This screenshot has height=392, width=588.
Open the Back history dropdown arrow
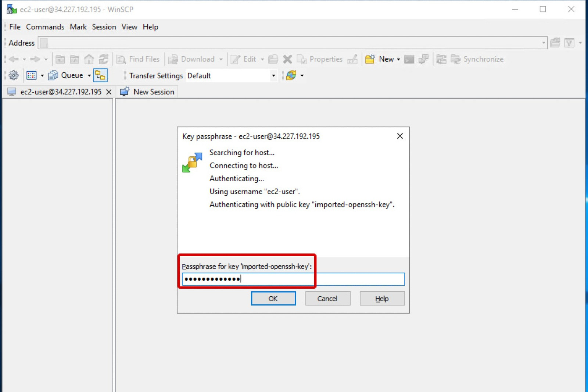(24, 59)
